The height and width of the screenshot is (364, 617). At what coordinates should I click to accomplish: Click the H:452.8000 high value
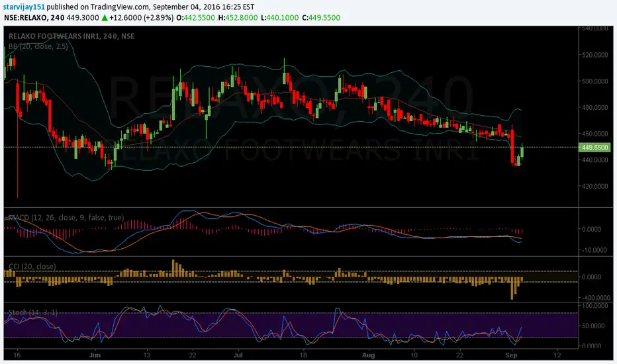[238, 18]
